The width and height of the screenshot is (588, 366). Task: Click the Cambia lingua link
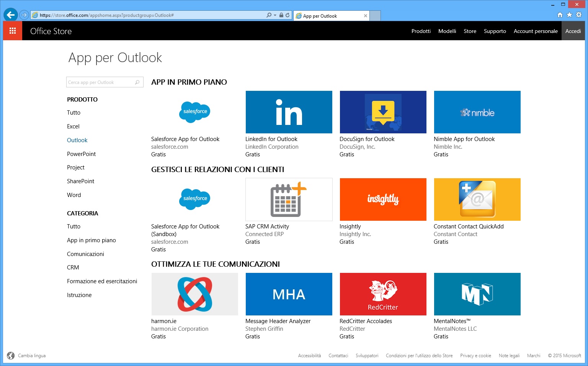coord(32,356)
